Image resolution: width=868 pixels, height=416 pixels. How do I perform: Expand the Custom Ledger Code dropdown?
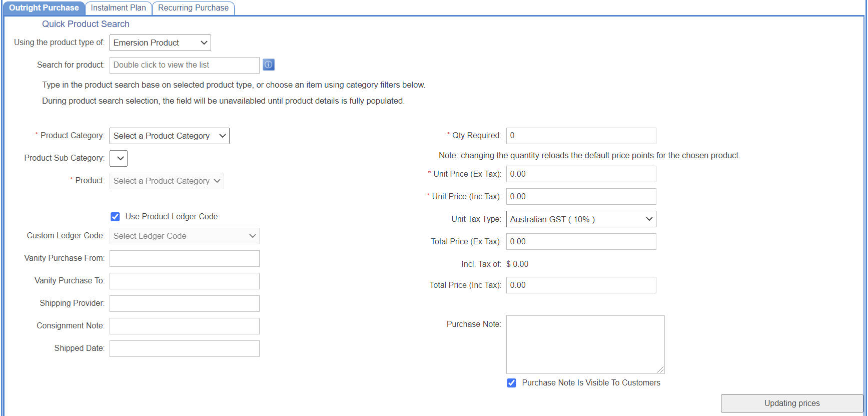[x=184, y=236]
